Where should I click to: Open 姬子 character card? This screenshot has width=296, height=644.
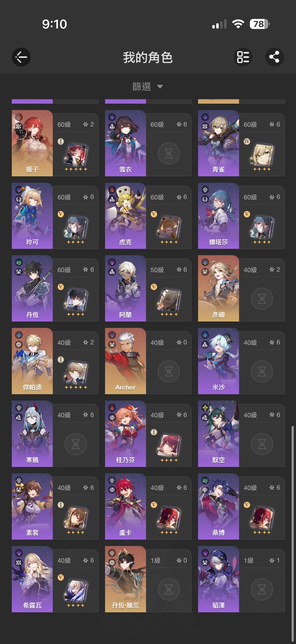pos(55,143)
